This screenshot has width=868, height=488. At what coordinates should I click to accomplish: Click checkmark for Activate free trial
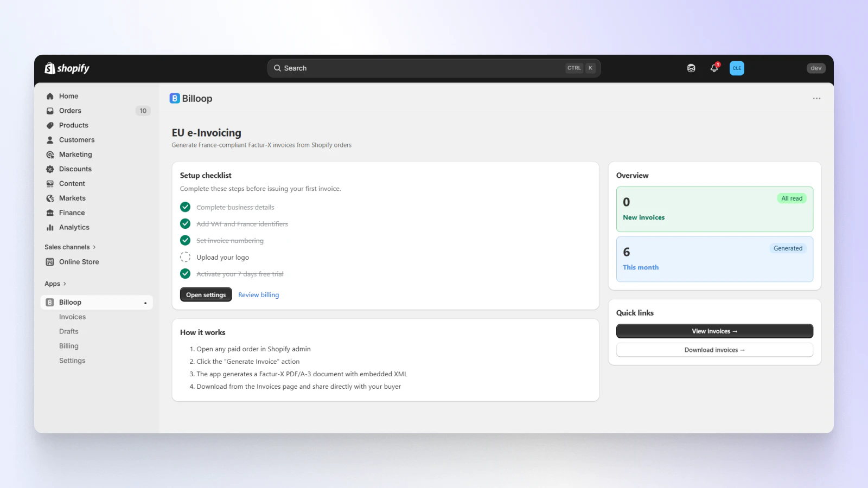[x=185, y=274]
